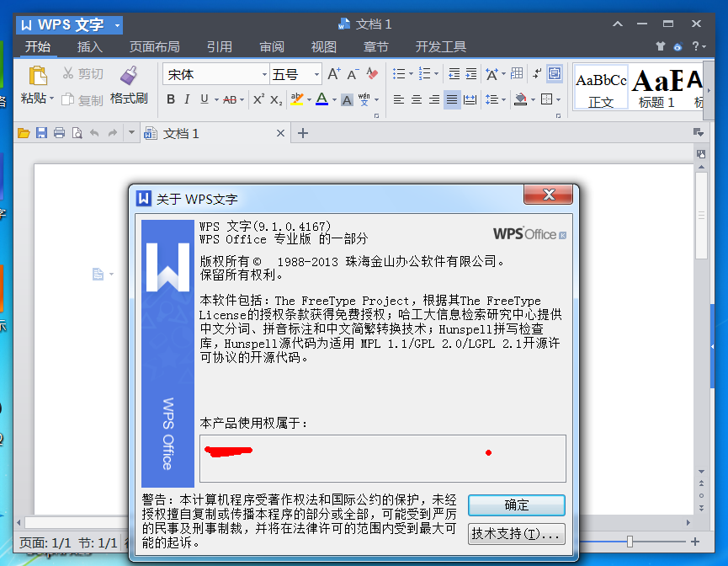The width and height of the screenshot is (728, 566).
Task: Expand the WPS 文字 application menu arrow
Action: 116,25
